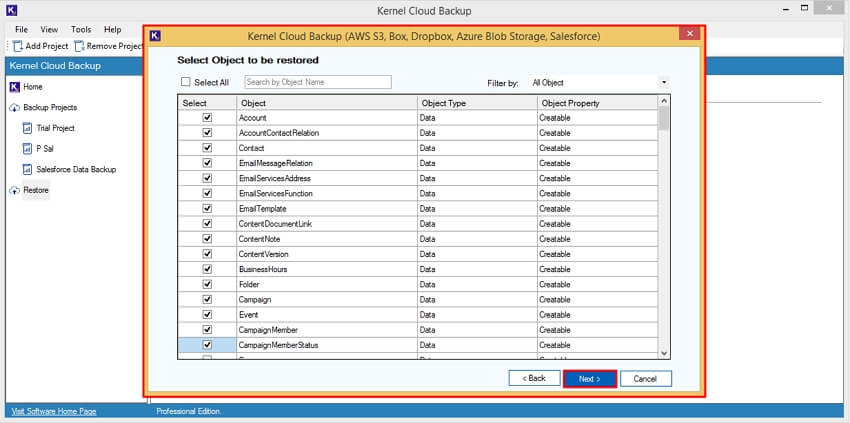Screen dimensions: 850x423
Task: Click the scrollbar up arrow in object list
Action: [x=664, y=101]
